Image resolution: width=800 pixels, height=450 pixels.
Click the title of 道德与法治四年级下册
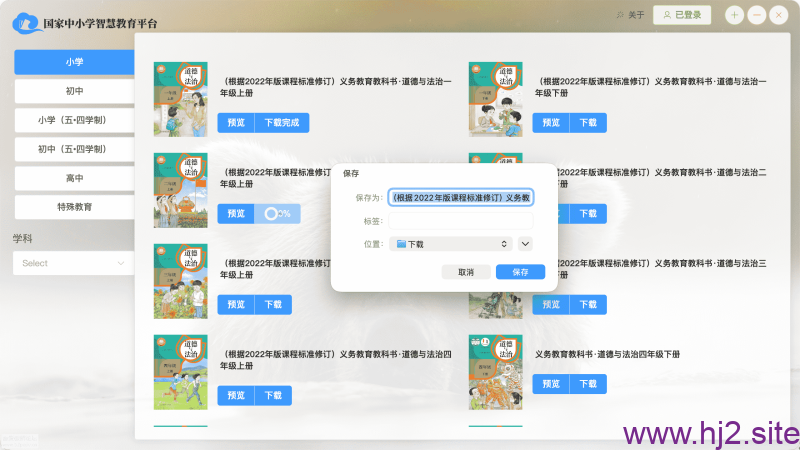click(x=607, y=354)
